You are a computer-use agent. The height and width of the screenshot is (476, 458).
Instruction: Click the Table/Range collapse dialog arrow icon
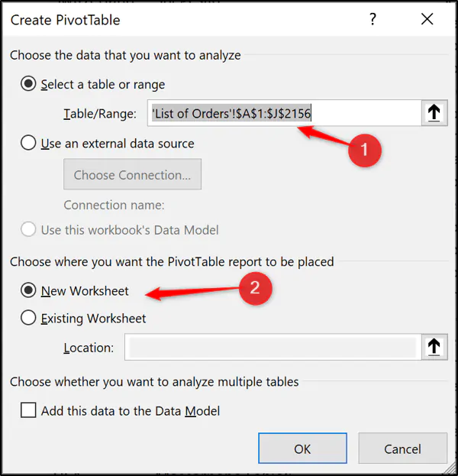[434, 113]
